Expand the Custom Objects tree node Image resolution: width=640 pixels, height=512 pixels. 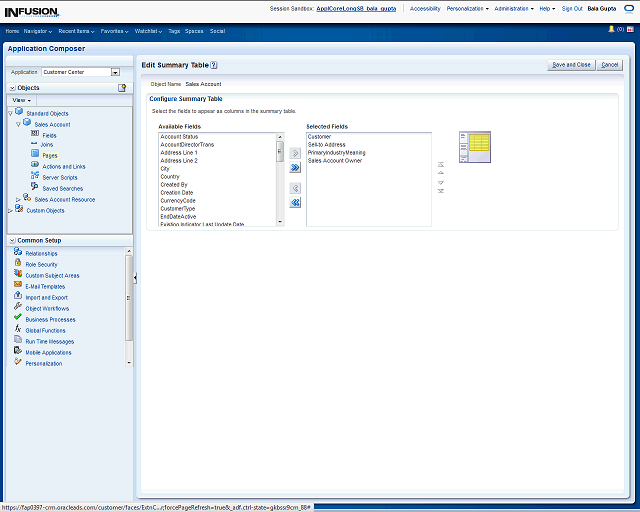(x=11, y=210)
